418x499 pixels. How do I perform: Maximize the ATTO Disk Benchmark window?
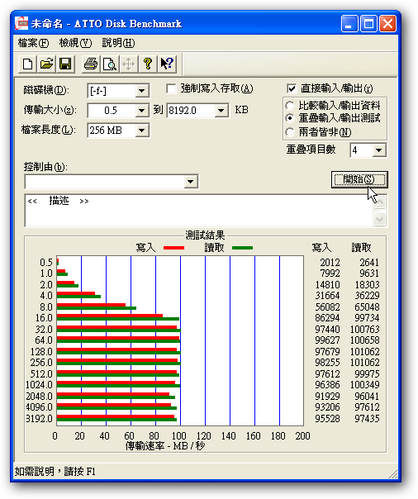pos(368,24)
